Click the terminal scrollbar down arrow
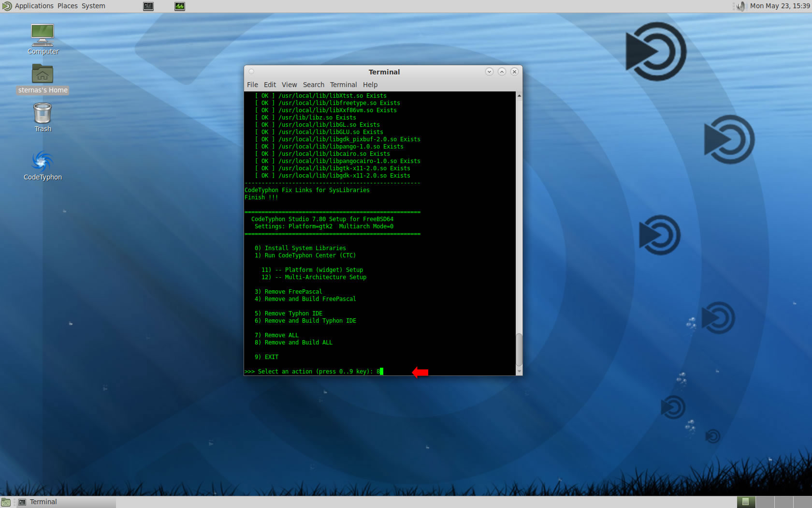Image resolution: width=812 pixels, height=508 pixels. (x=519, y=371)
